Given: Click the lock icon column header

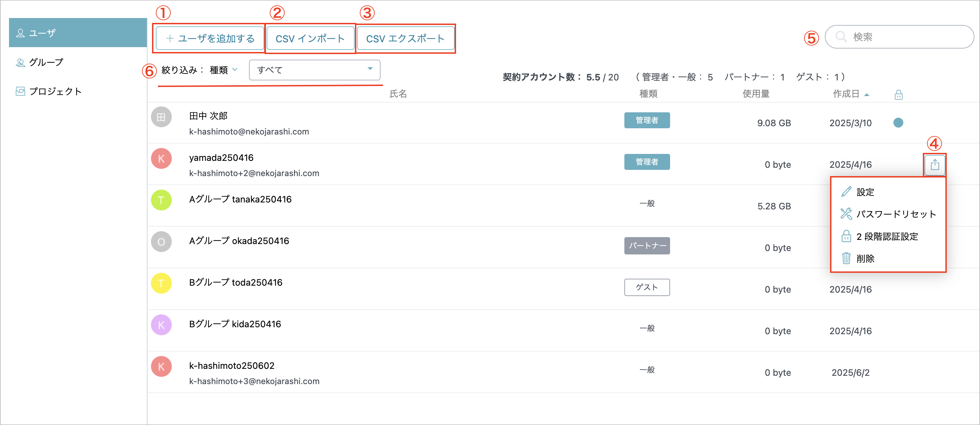Looking at the screenshot, I should 898,94.
